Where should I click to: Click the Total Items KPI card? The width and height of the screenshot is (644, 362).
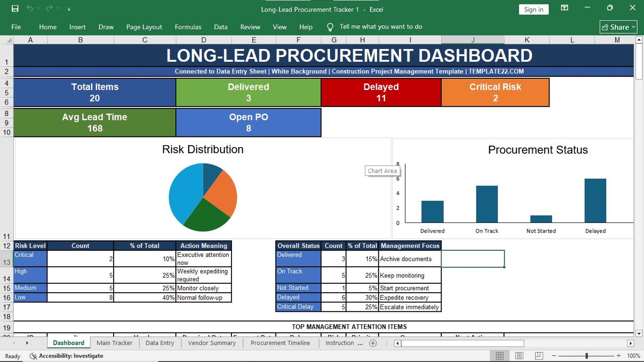tap(95, 92)
